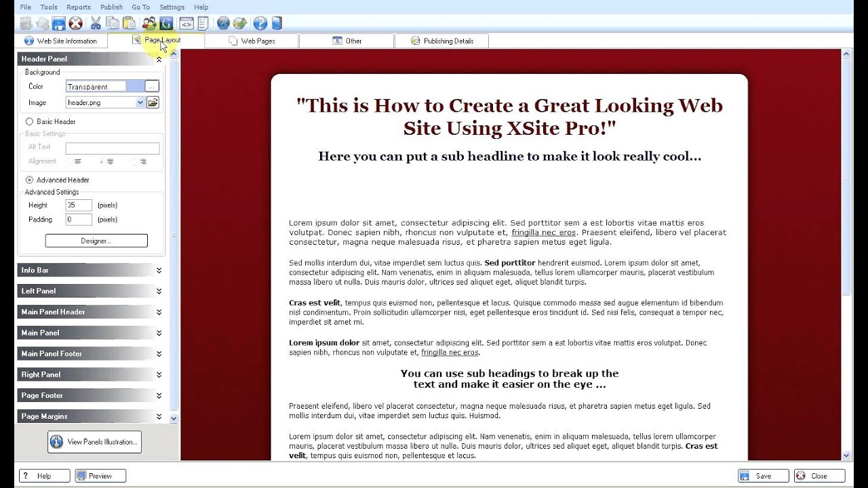This screenshot has width=868, height=488.
Task: Expand the Page Margins section
Action: click(x=159, y=416)
